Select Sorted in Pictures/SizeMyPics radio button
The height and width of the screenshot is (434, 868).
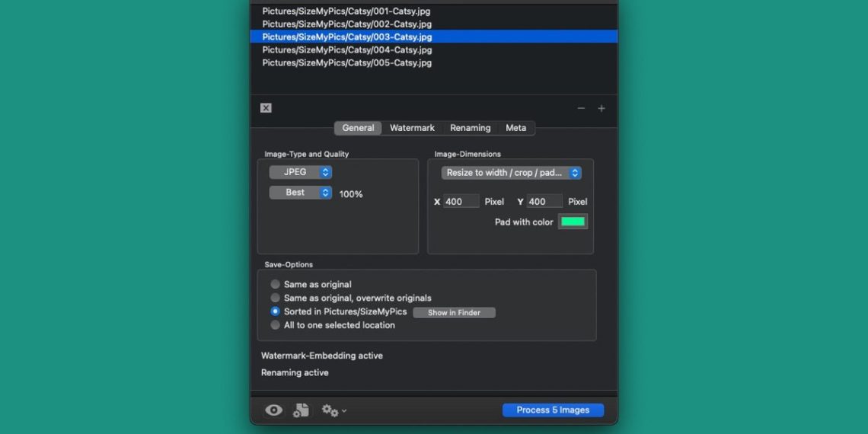(276, 311)
